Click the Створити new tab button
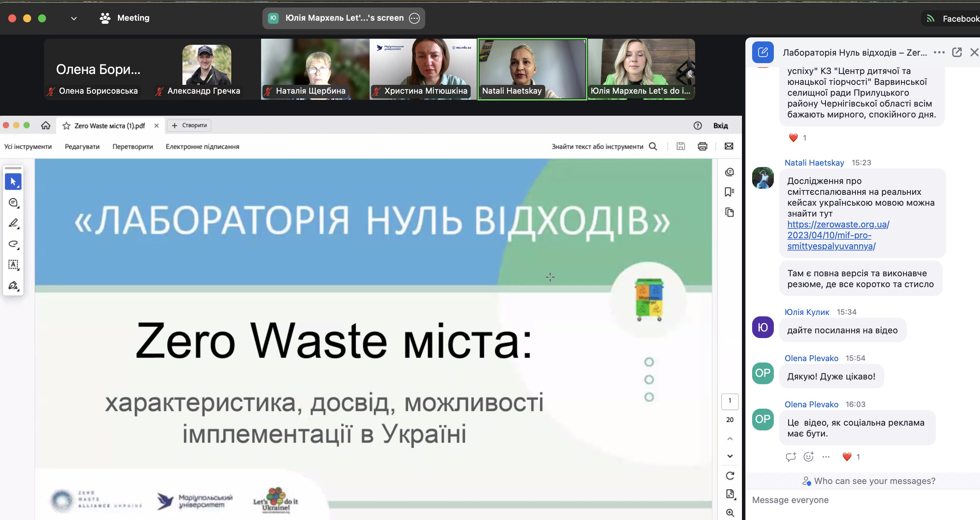The height and width of the screenshot is (520, 980). (x=190, y=125)
